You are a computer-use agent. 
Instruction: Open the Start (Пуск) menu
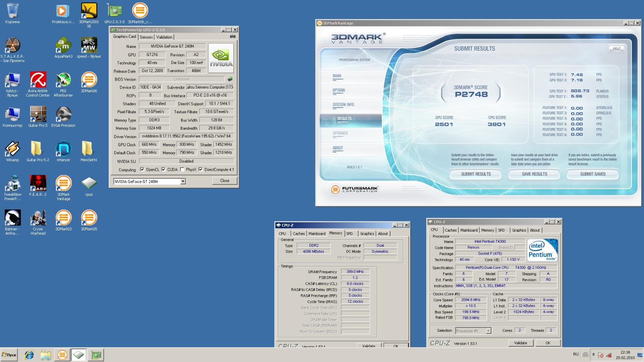point(9,355)
